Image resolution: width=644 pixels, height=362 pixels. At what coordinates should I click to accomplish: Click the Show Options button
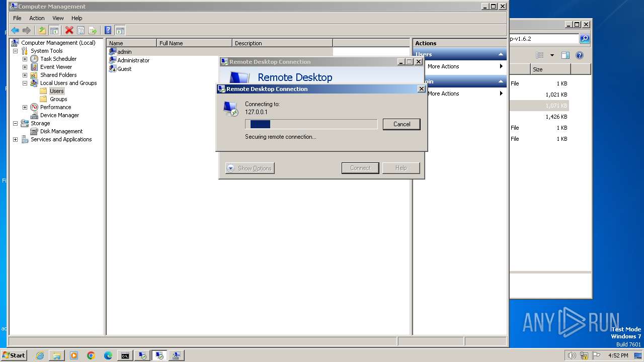click(250, 168)
